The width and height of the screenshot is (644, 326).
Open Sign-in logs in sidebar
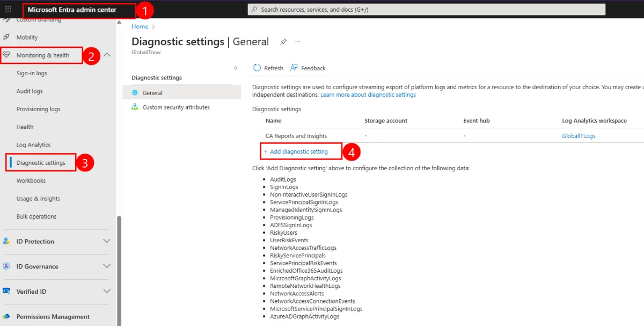[x=32, y=73]
